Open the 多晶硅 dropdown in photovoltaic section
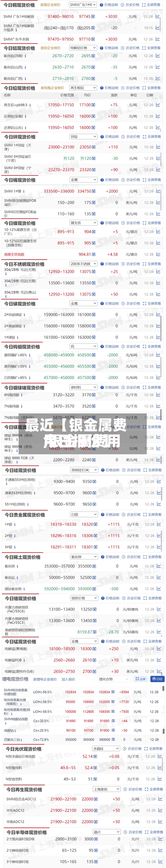The height and width of the screenshot is (868, 166). click(x=106, y=749)
